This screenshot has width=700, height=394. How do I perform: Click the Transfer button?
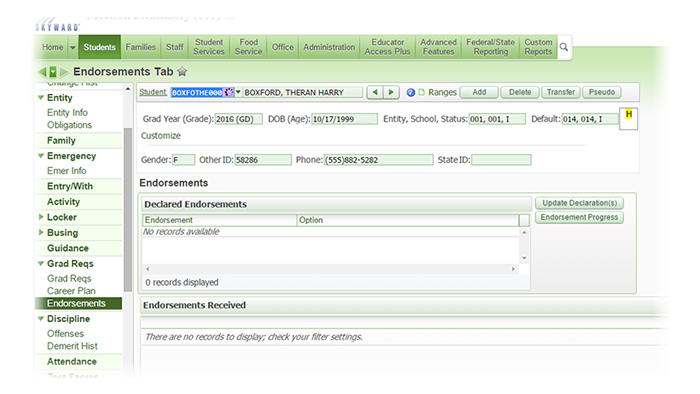(x=561, y=92)
